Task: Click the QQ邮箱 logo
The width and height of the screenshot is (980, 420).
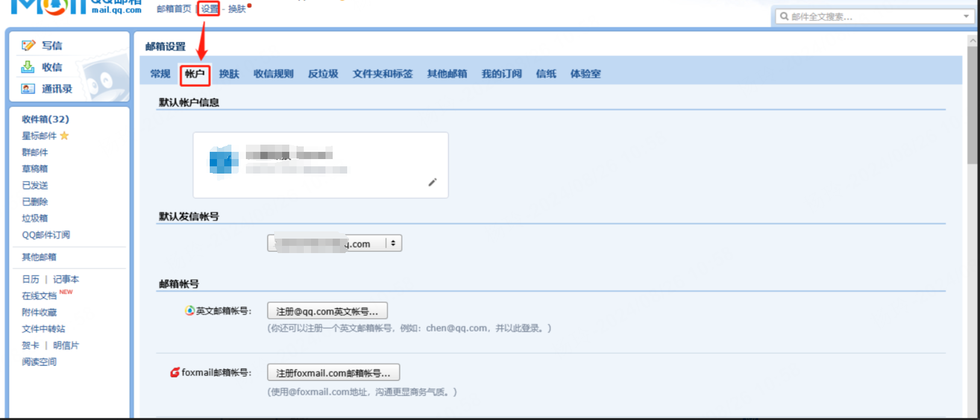Action: (x=75, y=6)
